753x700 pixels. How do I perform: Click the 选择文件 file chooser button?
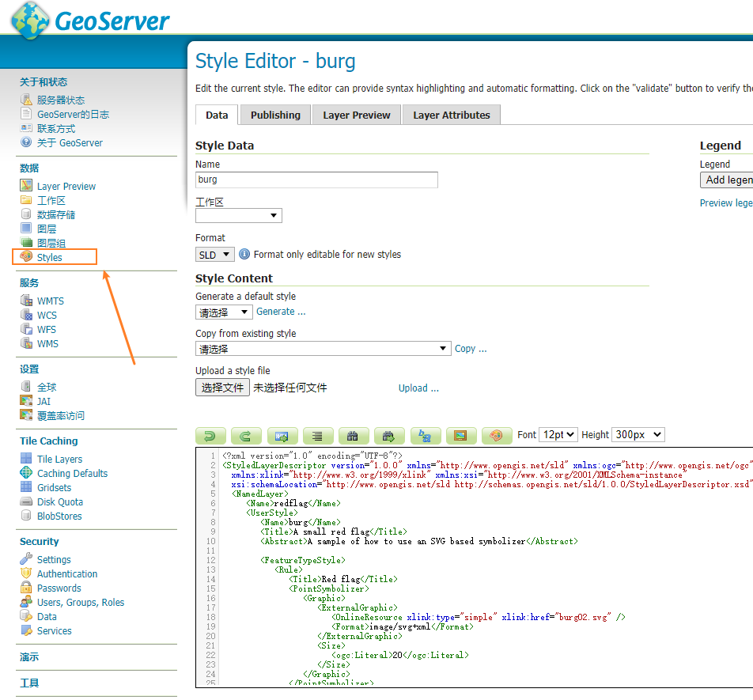tap(222, 388)
